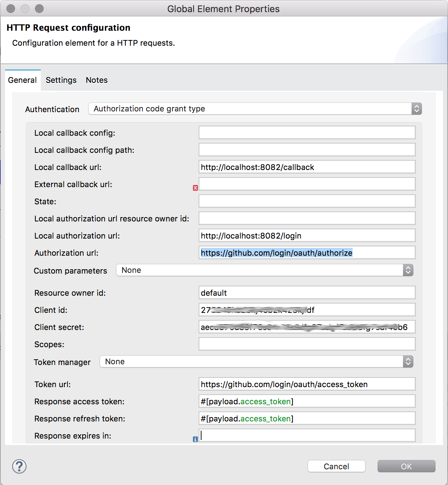Click the Scopes input field
Viewport: 448px width, 485px height.
click(x=307, y=344)
